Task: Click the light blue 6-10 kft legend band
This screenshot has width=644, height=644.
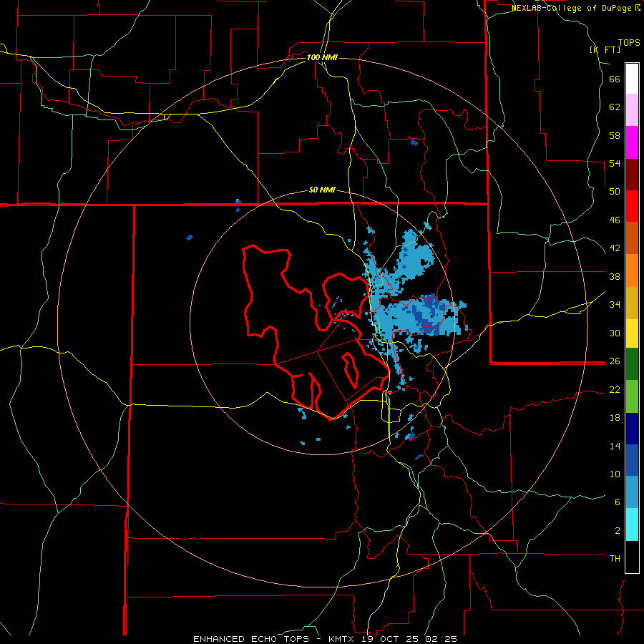Action: tap(632, 492)
